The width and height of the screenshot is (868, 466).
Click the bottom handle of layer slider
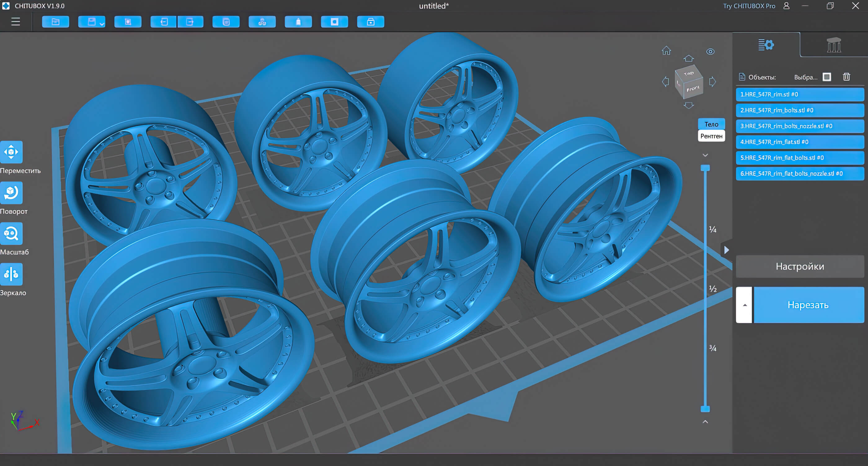(705, 409)
